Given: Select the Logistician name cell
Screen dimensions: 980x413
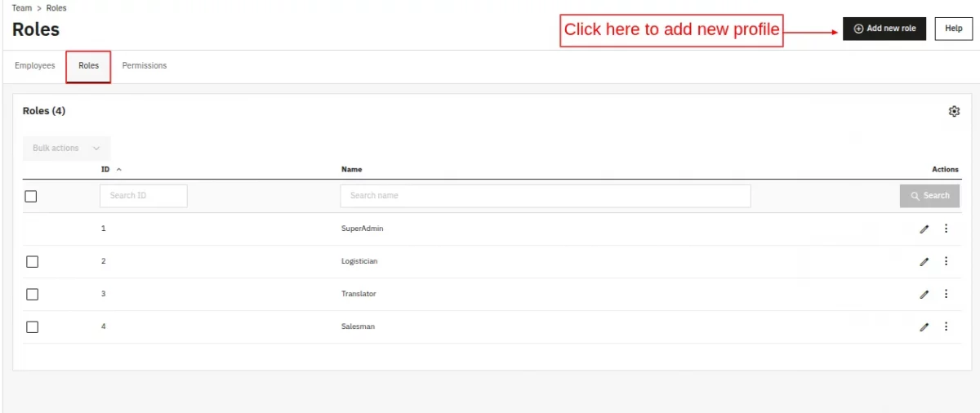Looking at the screenshot, I should 359,261.
